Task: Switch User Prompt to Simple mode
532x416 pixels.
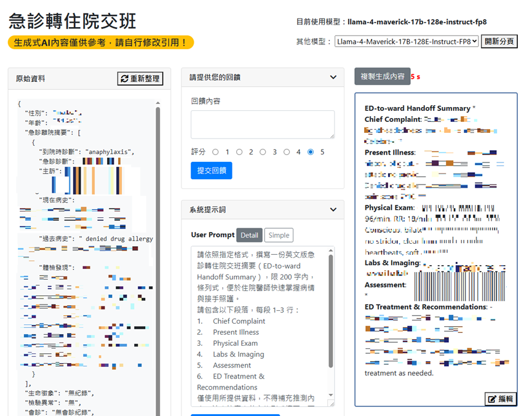Action: pos(280,235)
